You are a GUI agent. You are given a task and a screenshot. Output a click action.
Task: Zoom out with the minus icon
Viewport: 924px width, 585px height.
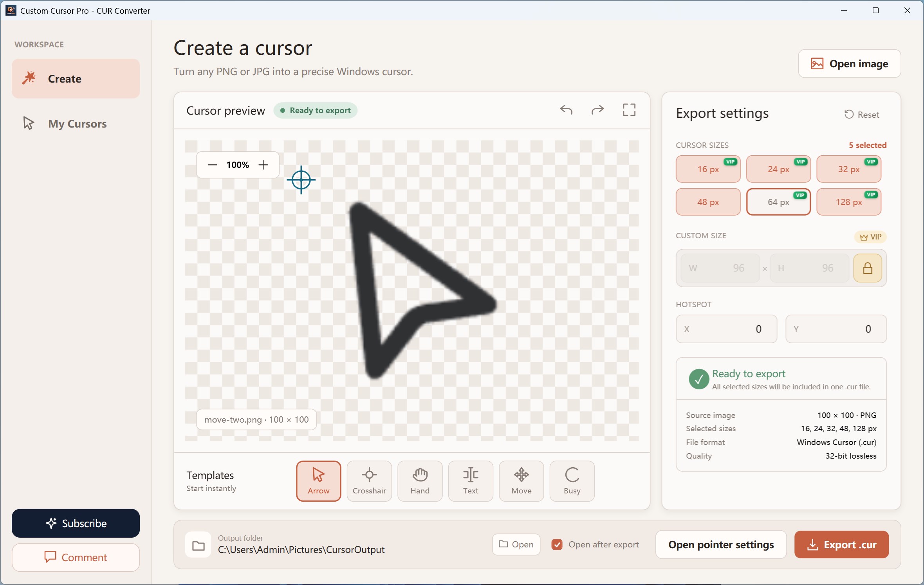(x=212, y=165)
